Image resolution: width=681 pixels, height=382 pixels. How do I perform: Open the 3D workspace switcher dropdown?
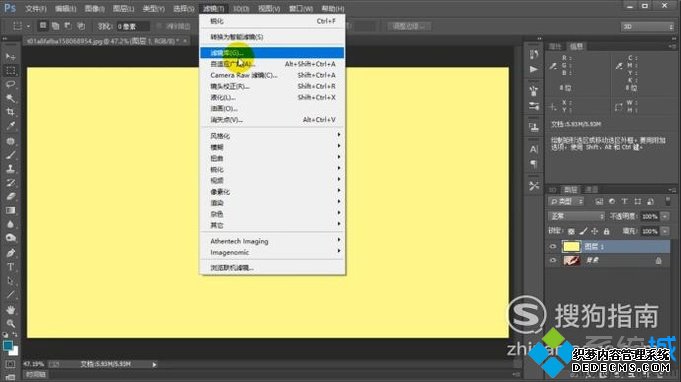click(647, 26)
